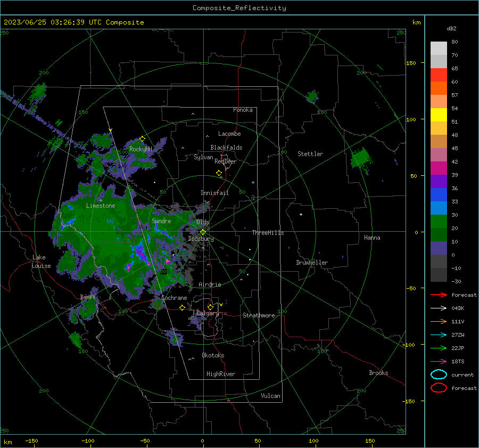This screenshot has height=448, width=479.
Task: Click the Sundre town label
Action: click(x=161, y=221)
